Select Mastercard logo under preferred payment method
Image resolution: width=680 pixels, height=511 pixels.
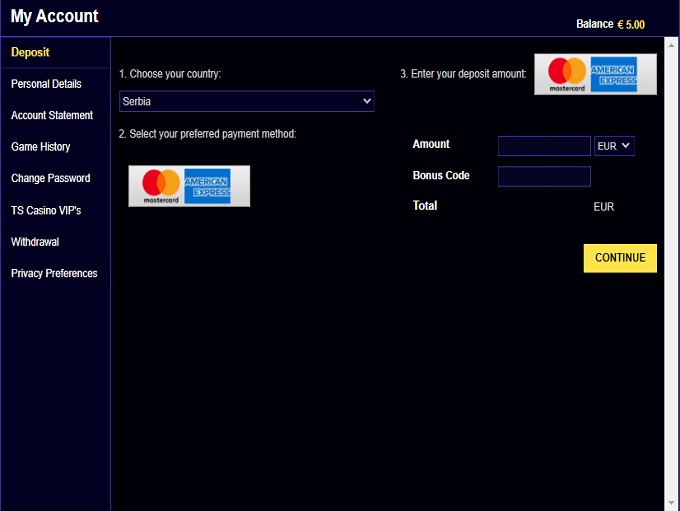coord(160,185)
